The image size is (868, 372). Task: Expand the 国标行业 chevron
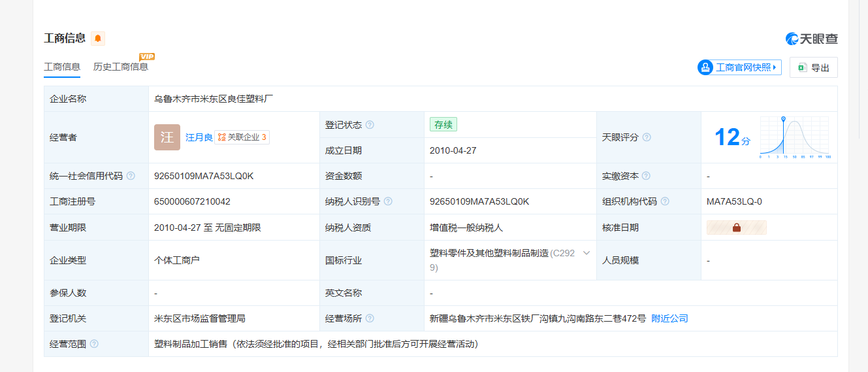(587, 253)
